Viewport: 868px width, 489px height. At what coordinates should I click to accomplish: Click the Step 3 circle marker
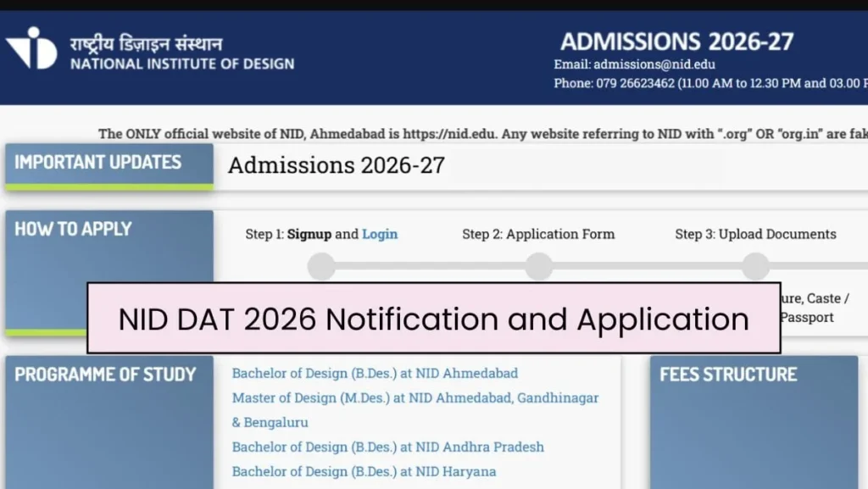pyautogui.click(x=755, y=266)
